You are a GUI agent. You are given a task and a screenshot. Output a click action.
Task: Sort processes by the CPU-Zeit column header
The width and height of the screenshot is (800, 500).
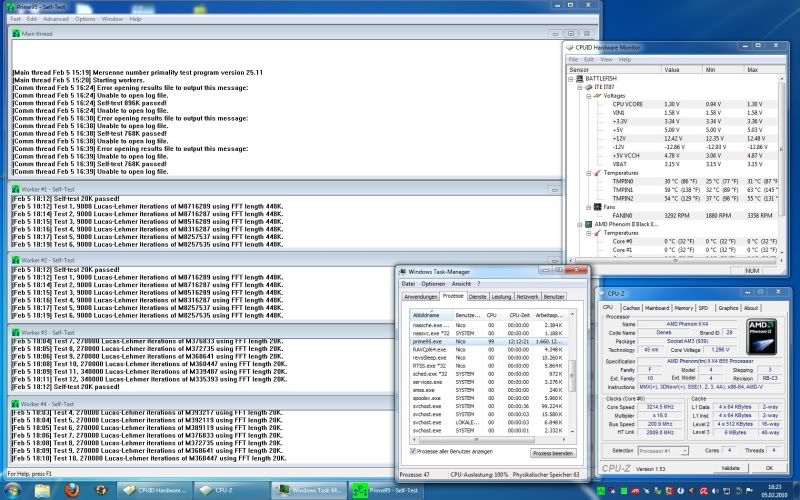click(517, 315)
